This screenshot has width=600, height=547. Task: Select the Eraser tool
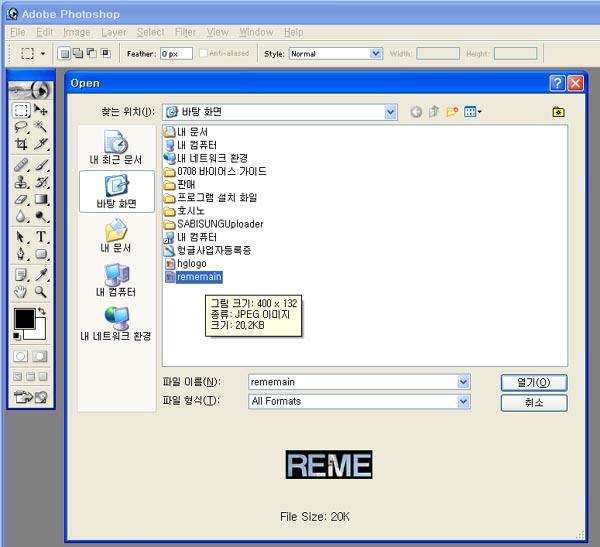[x=21, y=199]
